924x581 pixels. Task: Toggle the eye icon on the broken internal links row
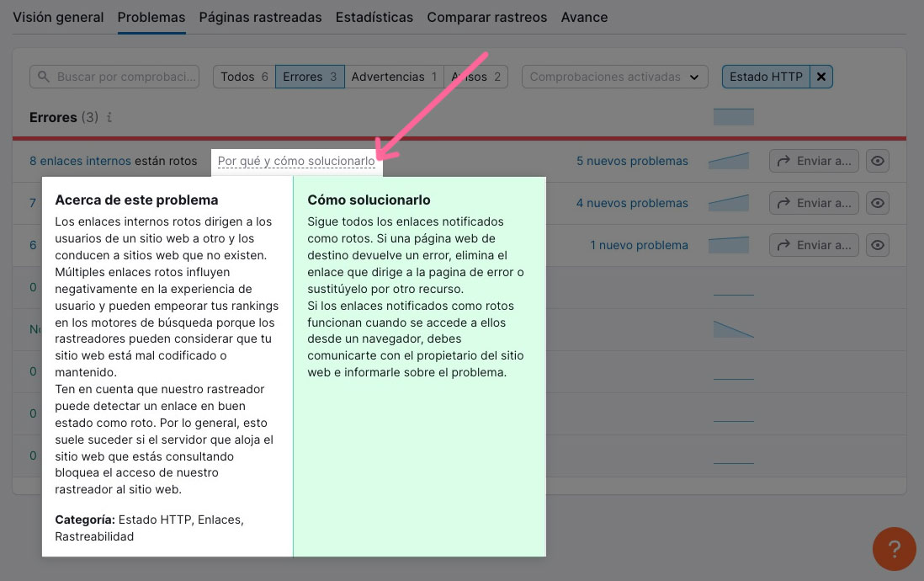(877, 161)
